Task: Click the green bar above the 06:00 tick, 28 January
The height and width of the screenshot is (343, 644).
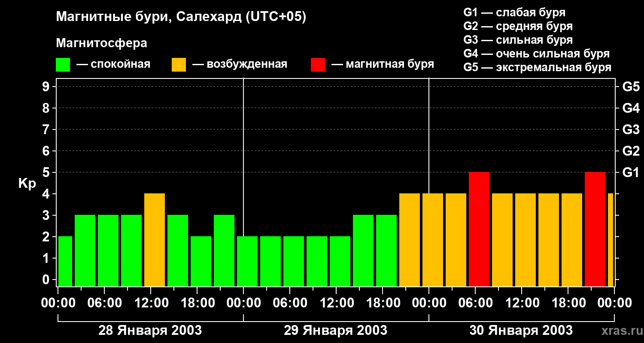Action: point(108,251)
